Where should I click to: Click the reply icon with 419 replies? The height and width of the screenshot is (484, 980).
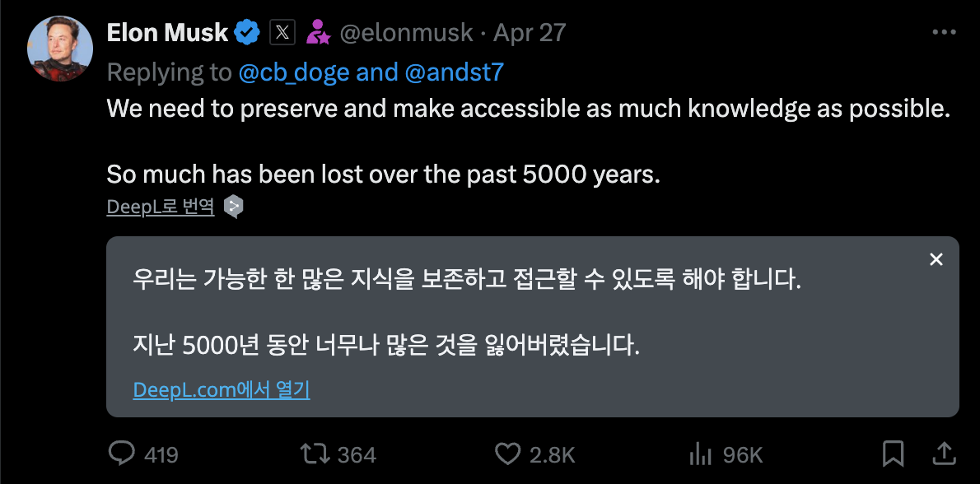pos(123,454)
